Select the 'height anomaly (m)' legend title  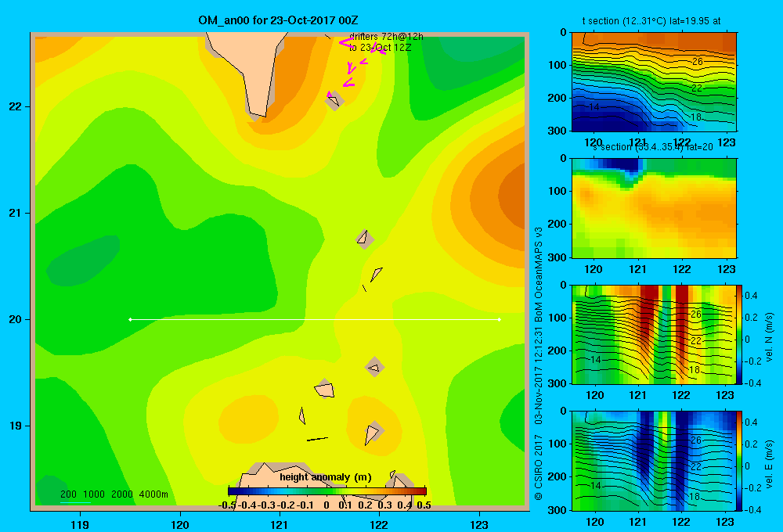(326, 477)
